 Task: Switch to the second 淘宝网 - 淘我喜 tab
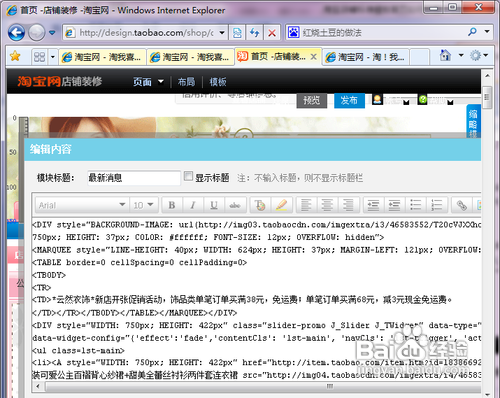[x=191, y=57]
